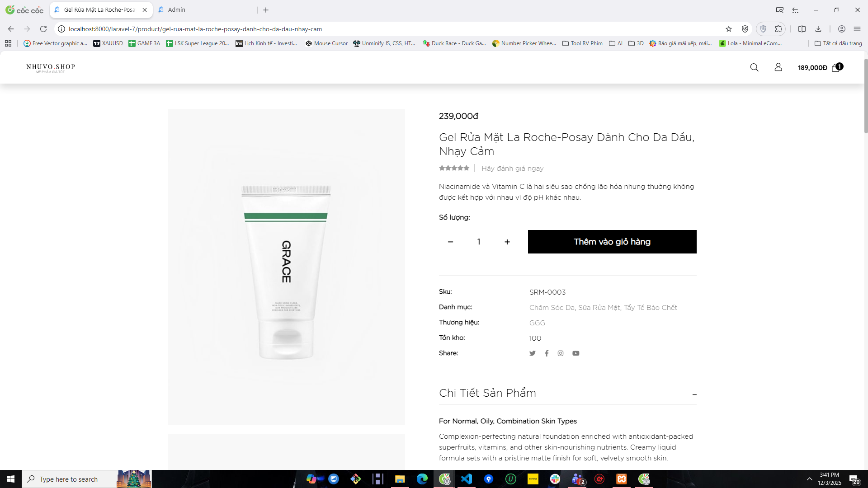Click the search magnifier icon in header

pos(754,67)
